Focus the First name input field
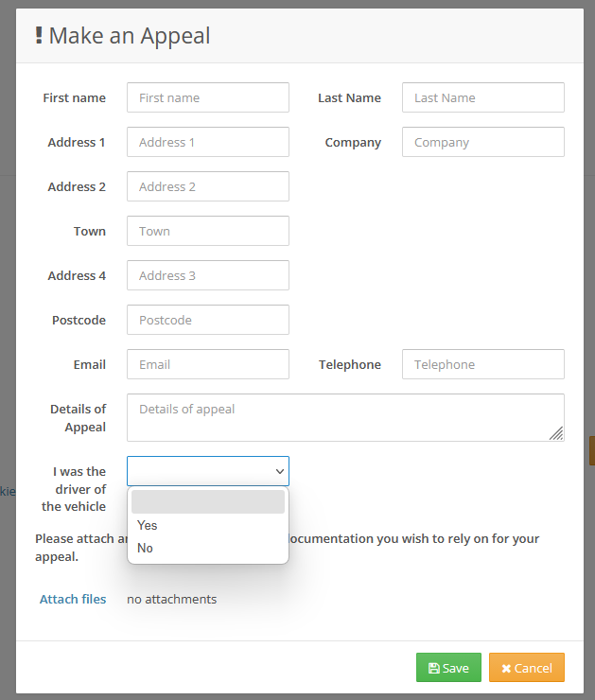This screenshot has width=595, height=700. click(208, 97)
